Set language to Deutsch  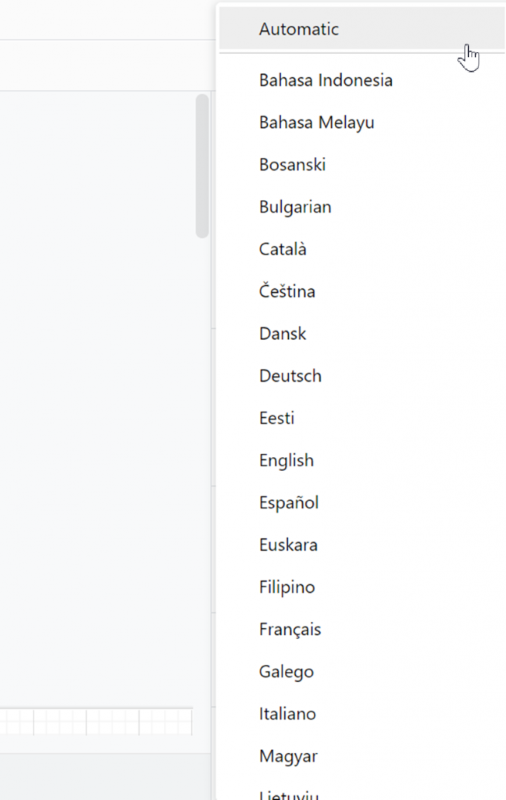click(362, 376)
